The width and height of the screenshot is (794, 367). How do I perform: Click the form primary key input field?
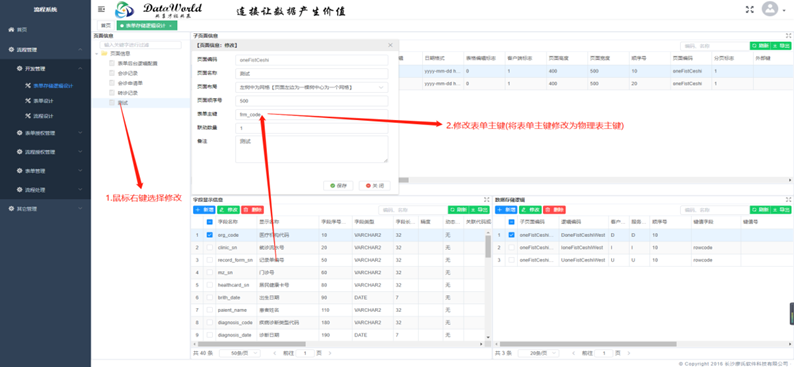(x=312, y=114)
